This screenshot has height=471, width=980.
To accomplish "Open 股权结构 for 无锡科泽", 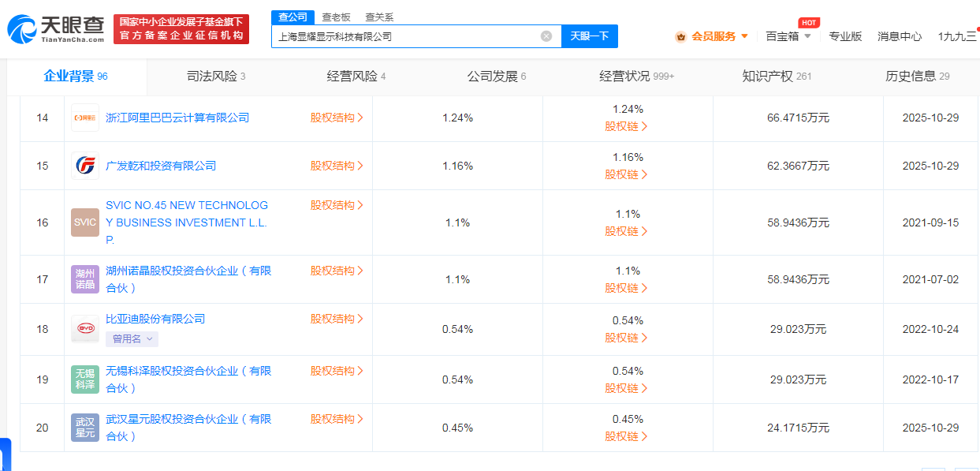I will pos(337,371).
